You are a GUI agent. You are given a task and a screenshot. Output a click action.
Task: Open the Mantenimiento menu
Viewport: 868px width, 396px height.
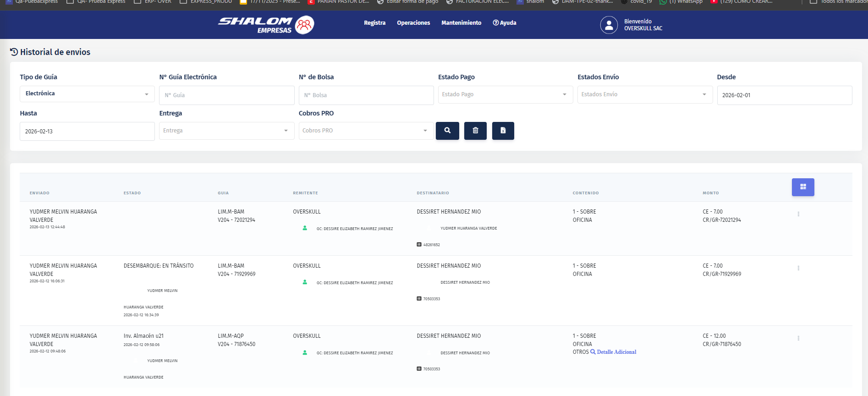[x=461, y=23]
